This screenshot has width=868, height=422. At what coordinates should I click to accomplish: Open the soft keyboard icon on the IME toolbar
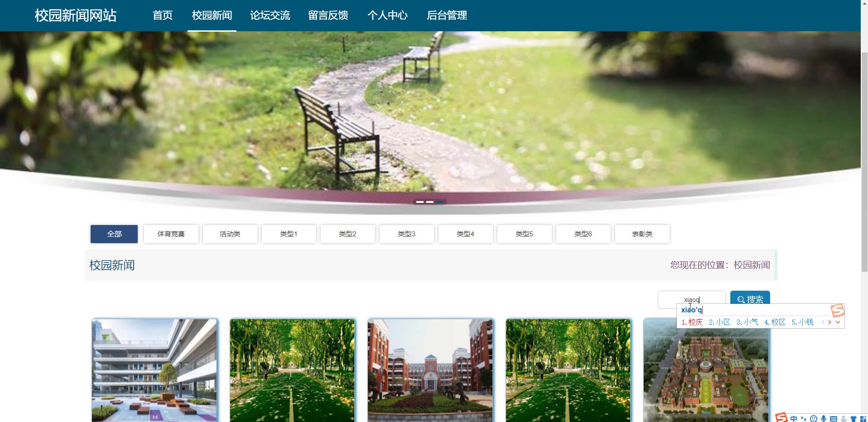point(834,419)
